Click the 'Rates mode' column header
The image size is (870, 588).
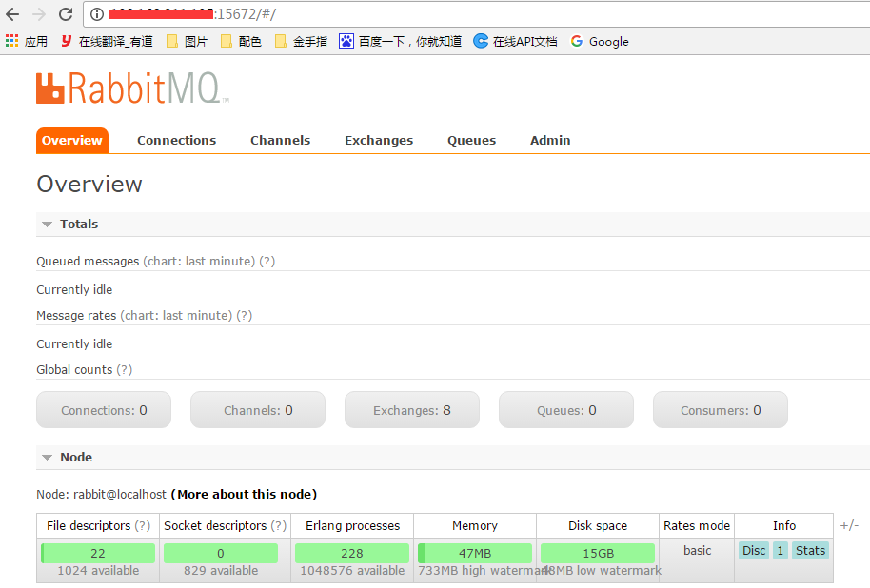point(697,526)
